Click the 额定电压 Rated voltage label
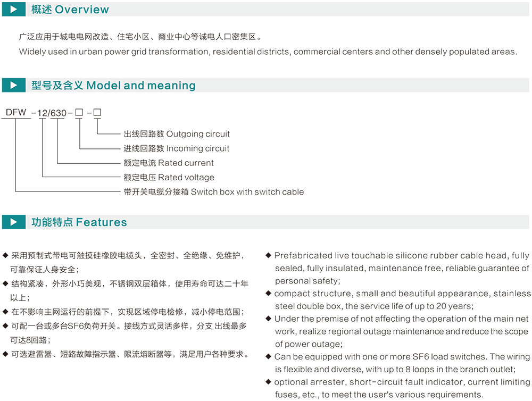Screen dimensions: 532x401 pyautogui.click(x=169, y=177)
